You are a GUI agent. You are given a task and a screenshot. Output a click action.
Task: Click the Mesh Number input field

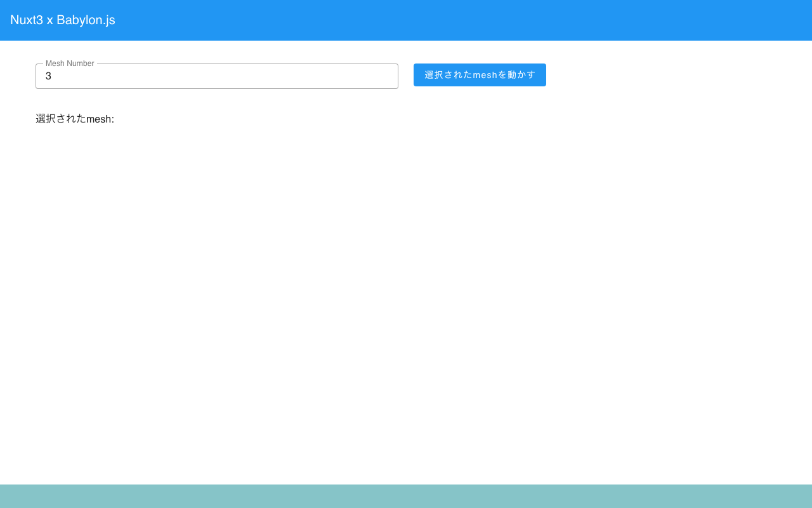click(x=217, y=76)
